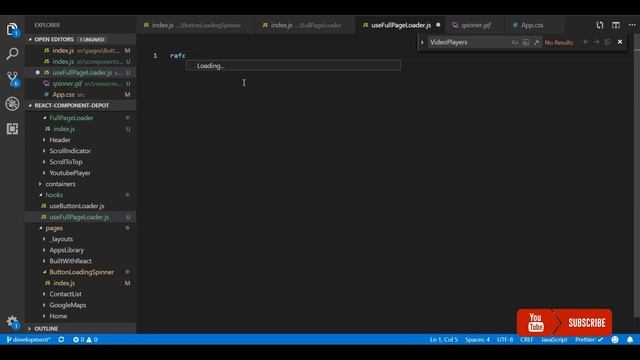The image size is (640, 360).
Task: Click the development branch in the status bar
Action: click(x=29, y=340)
